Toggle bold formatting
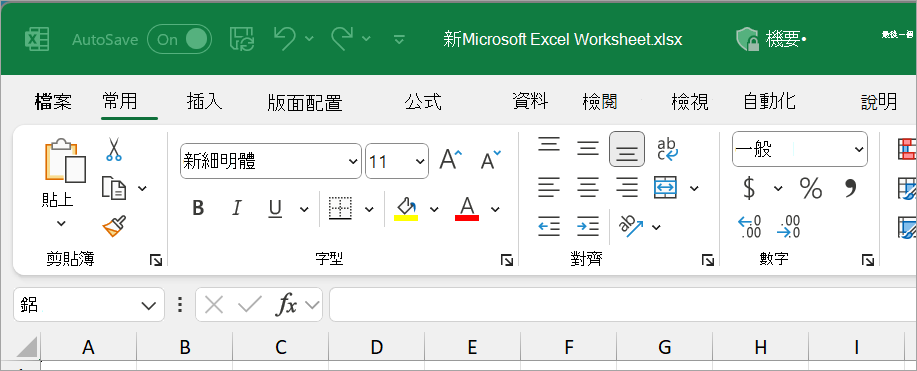Image resolution: width=917 pixels, height=371 pixels. point(198,208)
